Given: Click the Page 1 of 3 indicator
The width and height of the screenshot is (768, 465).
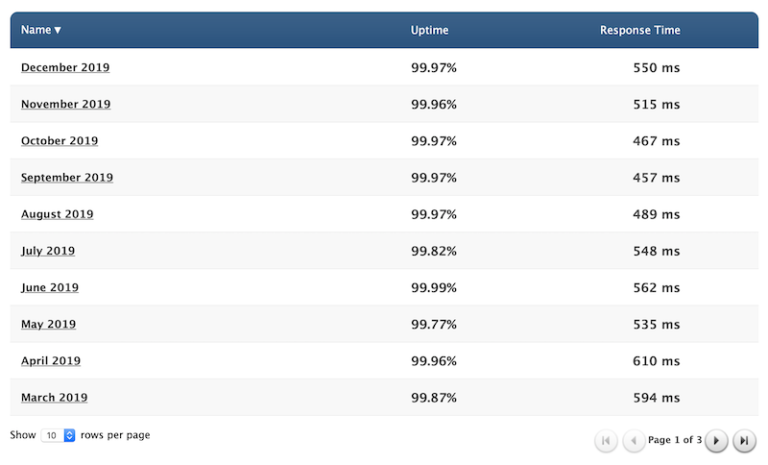Looking at the screenshot, I should click(x=675, y=440).
